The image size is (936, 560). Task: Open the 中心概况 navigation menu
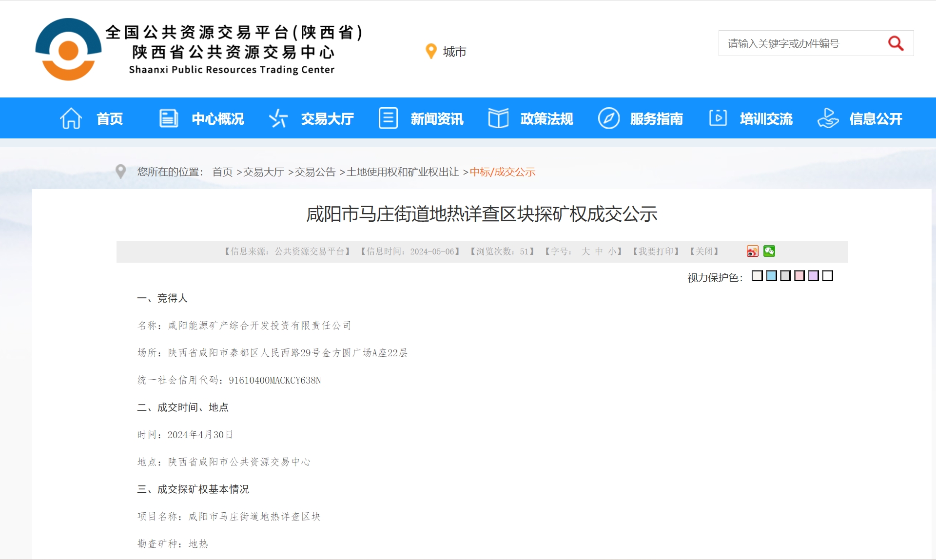217,119
